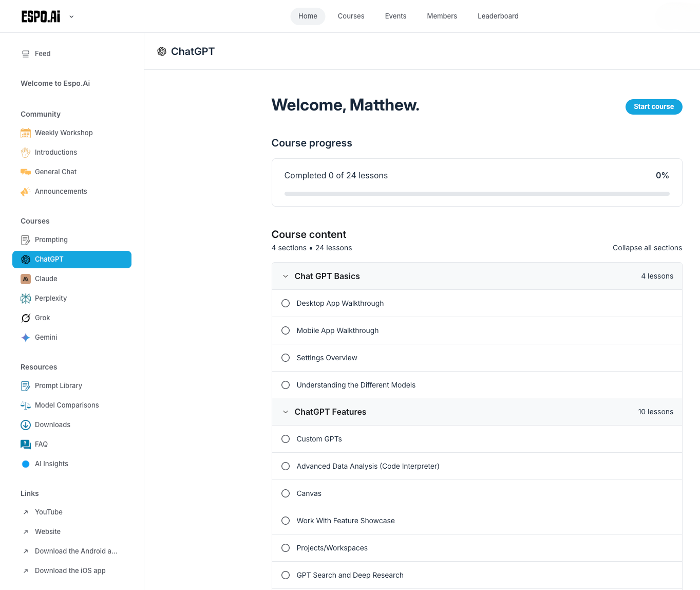This screenshot has width=700, height=590.
Task: Collapse the ChatGPT Features section chevron
Action: click(286, 412)
